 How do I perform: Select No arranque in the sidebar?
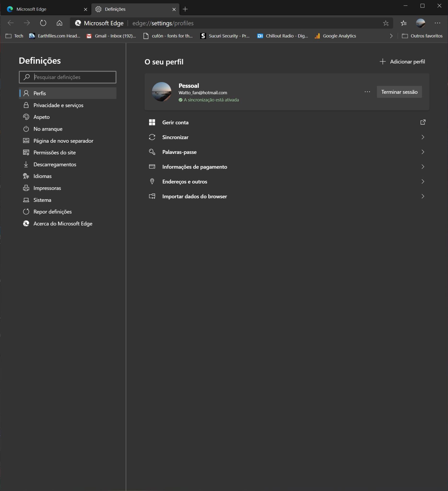tap(48, 129)
